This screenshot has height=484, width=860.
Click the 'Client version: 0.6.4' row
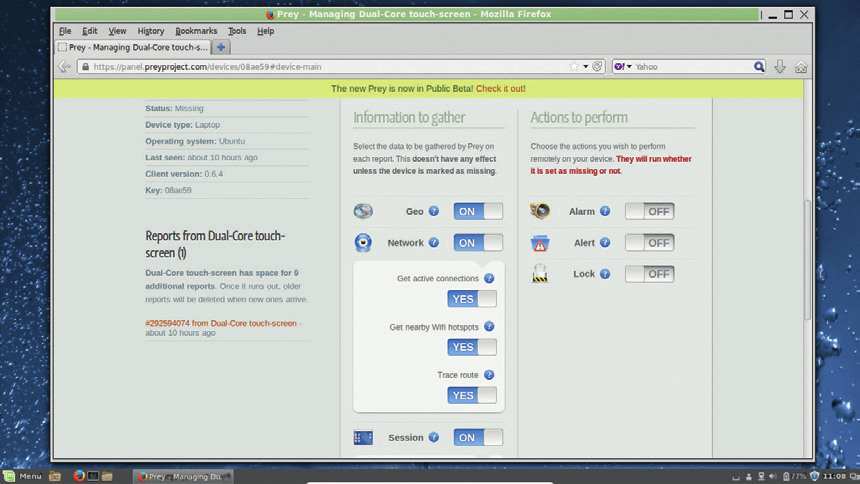[227, 173]
